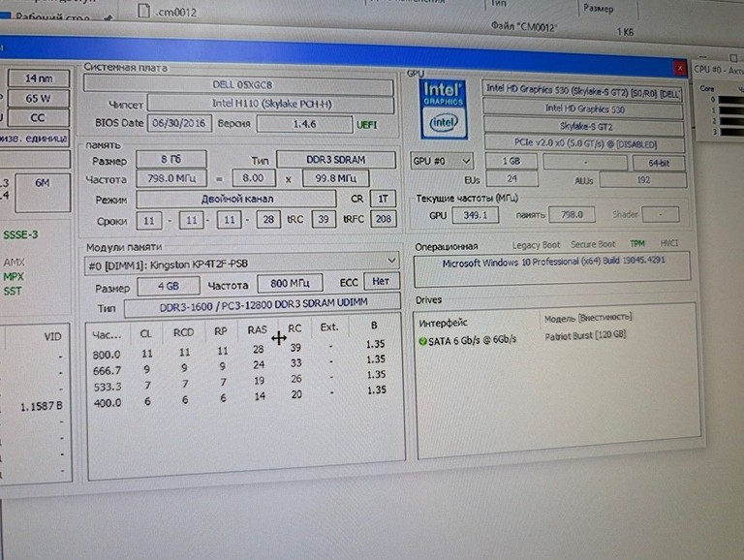
Task: Click the DDR3-1600 / PC3-12800 type field
Action: click(263, 304)
